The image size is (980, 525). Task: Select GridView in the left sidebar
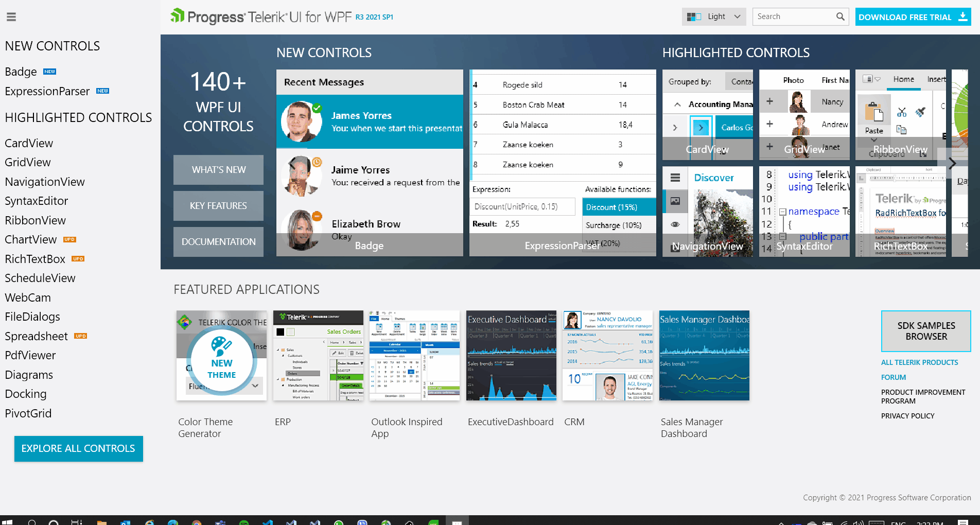28,162
